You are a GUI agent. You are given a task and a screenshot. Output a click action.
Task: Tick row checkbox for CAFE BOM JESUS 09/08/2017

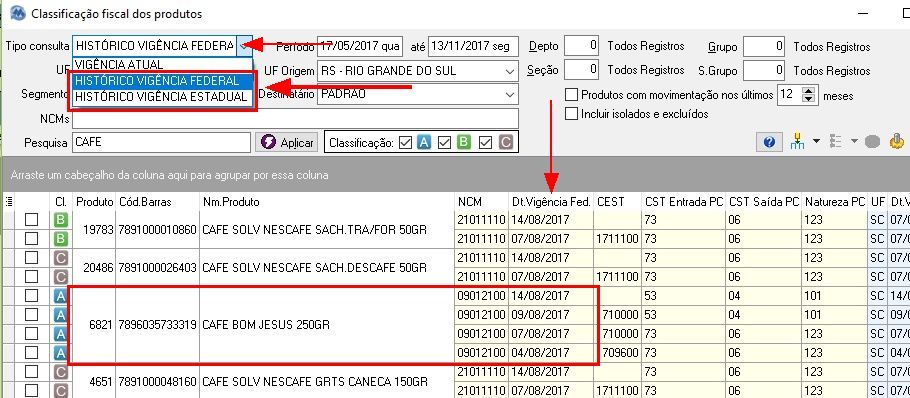click(31, 315)
